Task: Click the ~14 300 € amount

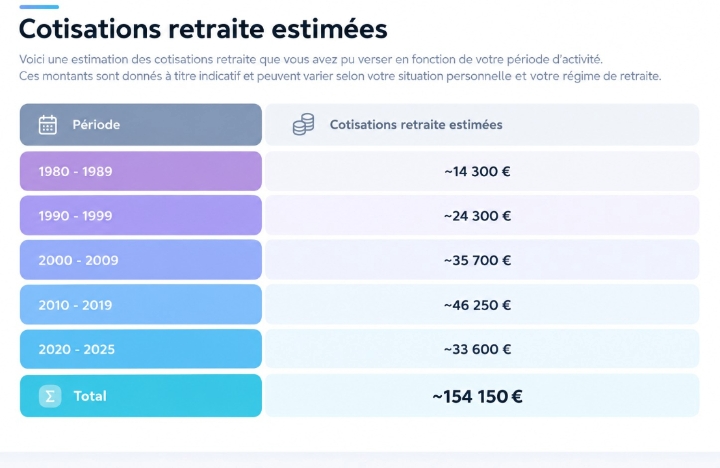Action: coord(477,171)
